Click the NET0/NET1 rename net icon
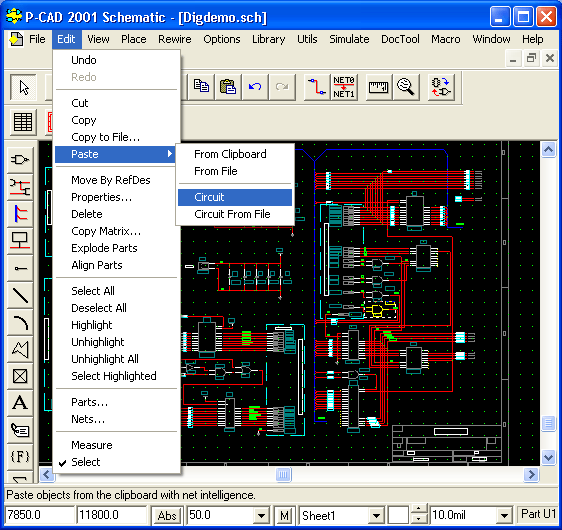 click(x=344, y=87)
